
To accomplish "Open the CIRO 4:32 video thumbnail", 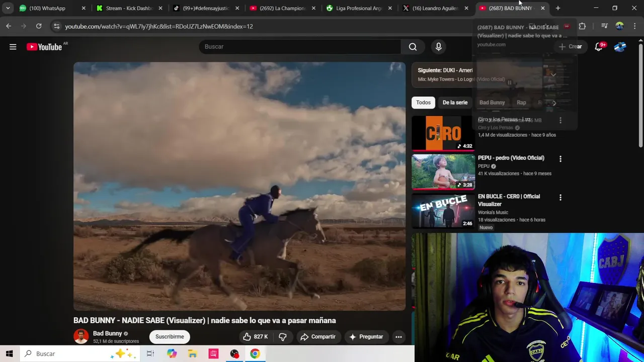I will pyautogui.click(x=443, y=133).
